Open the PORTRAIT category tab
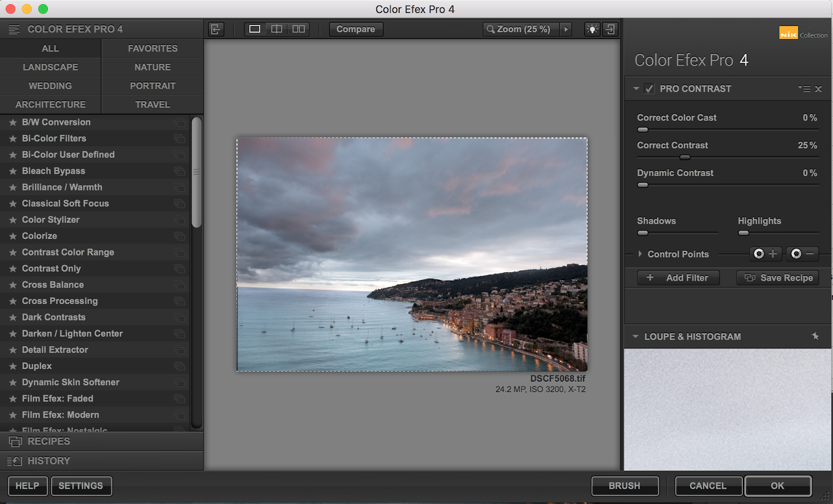Screen dimensions: 833x504 pyautogui.click(x=153, y=86)
